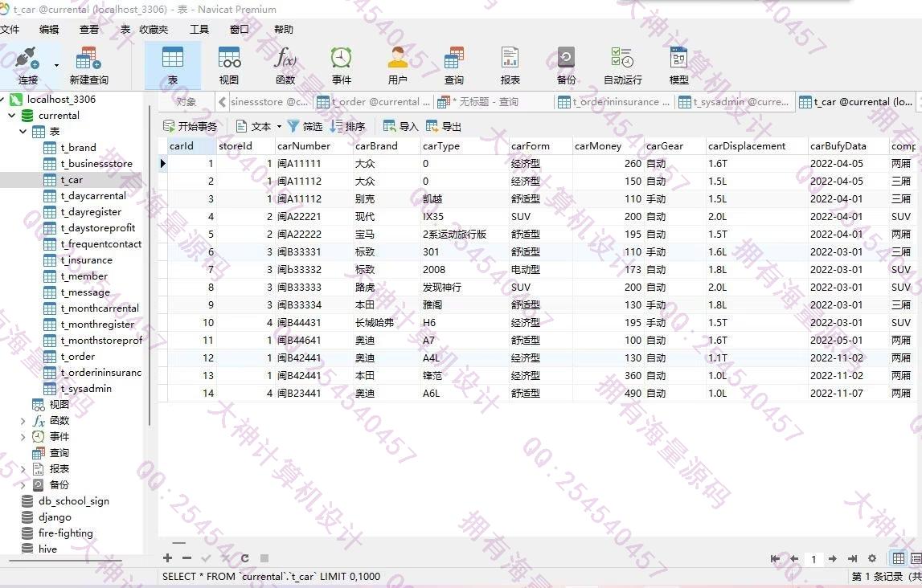Click the refresh icon in bottom bar

(x=244, y=558)
